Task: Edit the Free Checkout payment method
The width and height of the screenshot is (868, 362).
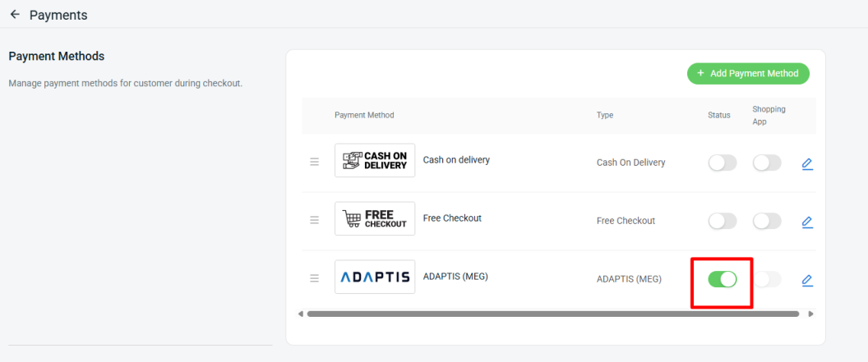Action: click(x=807, y=222)
